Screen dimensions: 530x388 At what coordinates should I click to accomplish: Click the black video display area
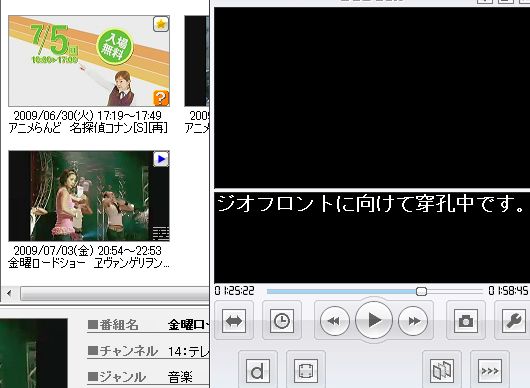click(x=372, y=97)
